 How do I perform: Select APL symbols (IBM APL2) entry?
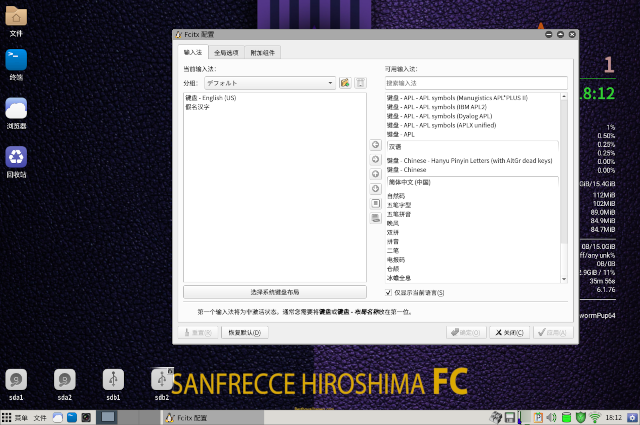coord(473,107)
